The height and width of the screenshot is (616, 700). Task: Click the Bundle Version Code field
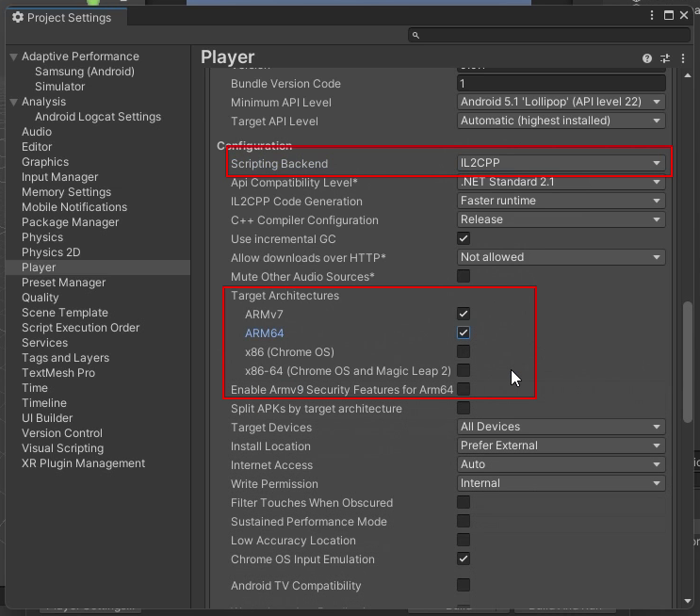pyautogui.click(x=561, y=84)
